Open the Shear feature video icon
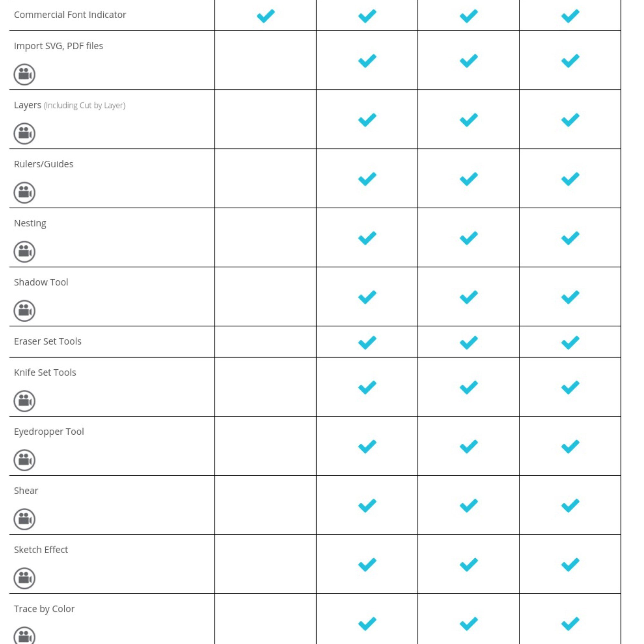 click(x=24, y=519)
